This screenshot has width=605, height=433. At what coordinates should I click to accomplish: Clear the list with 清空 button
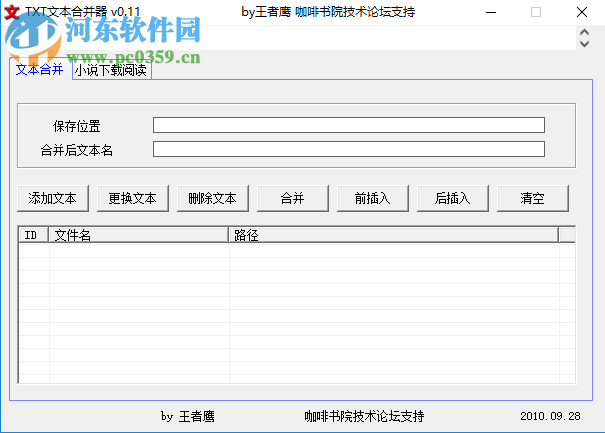point(532,198)
